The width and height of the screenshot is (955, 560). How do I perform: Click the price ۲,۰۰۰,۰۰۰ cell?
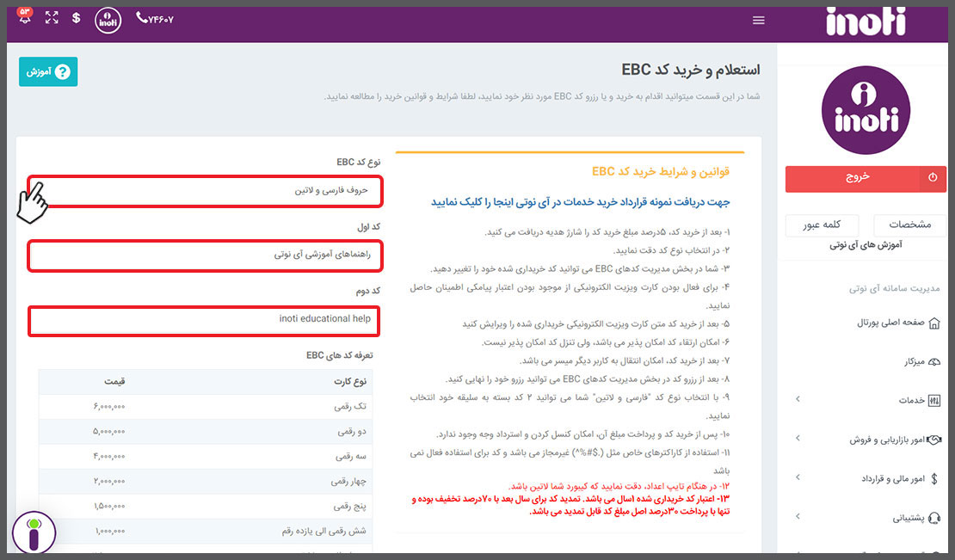[x=109, y=482]
